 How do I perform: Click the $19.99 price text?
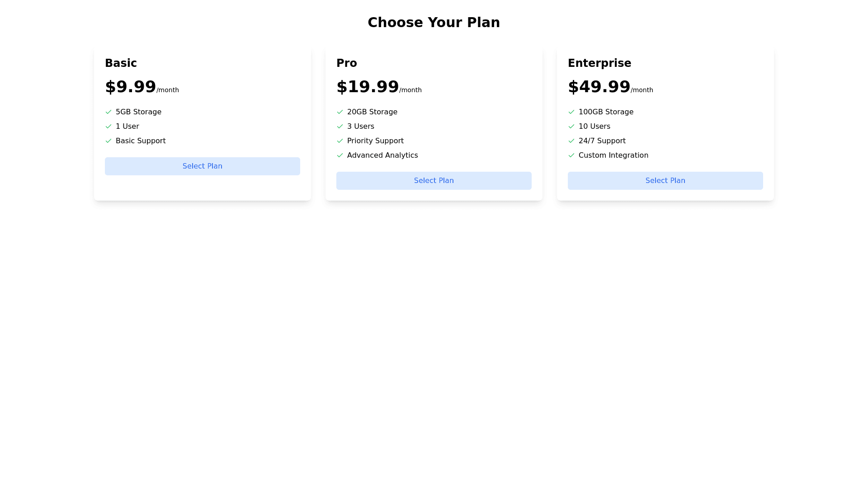(368, 87)
